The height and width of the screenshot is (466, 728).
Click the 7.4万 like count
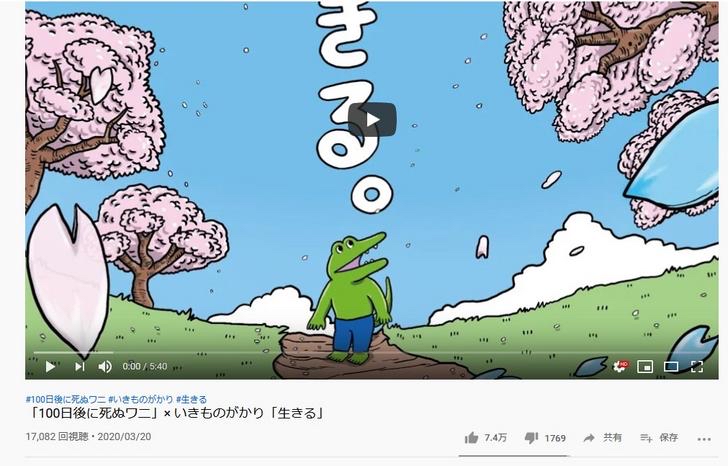tap(495, 438)
